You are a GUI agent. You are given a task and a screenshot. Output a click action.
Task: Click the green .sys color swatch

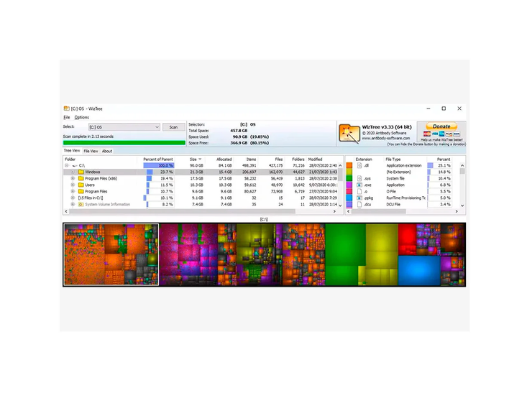349,178
